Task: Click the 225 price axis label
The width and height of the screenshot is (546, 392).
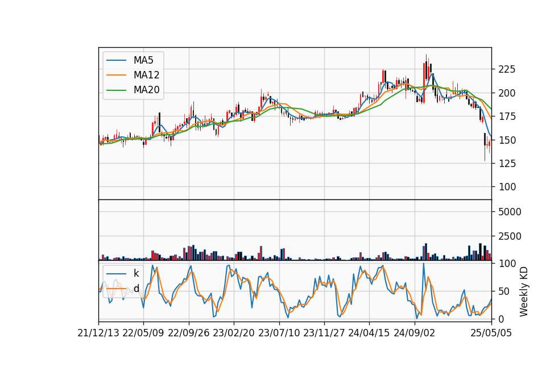Action: point(507,69)
